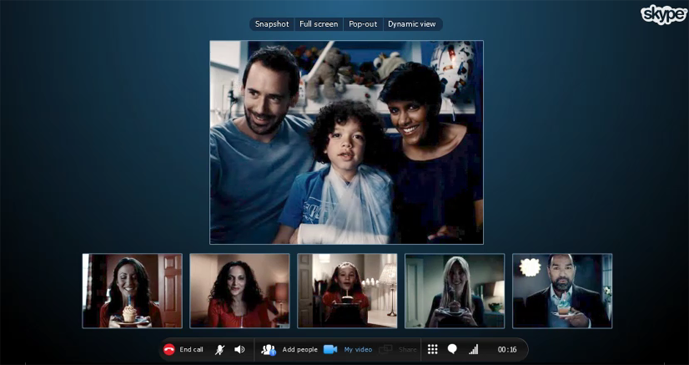Click the Add people label
Screen dimensions: 689x365
[x=300, y=350]
